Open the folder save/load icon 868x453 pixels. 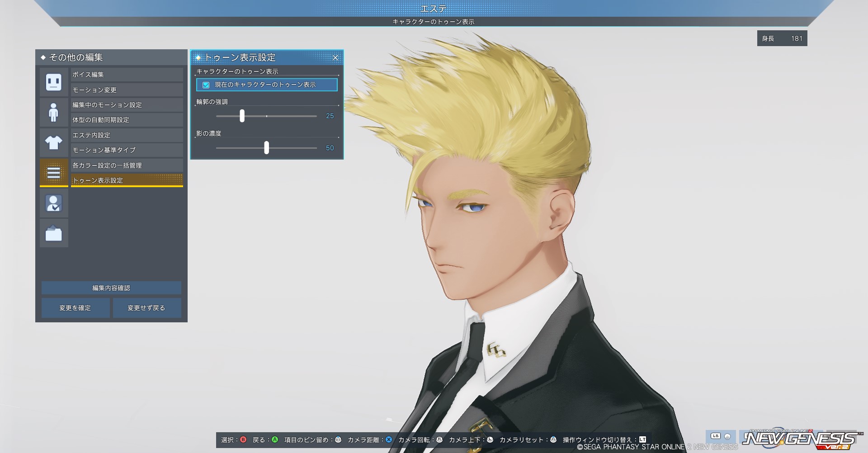54,233
